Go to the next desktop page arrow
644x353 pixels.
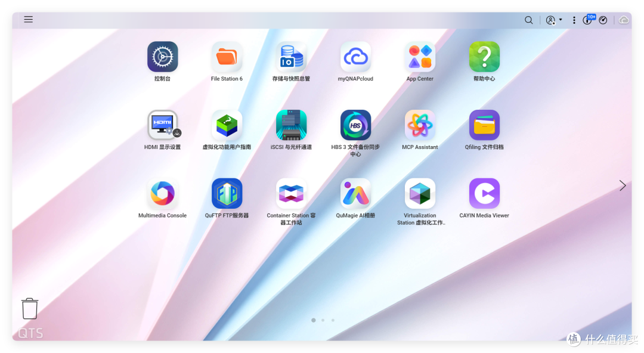click(623, 185)
